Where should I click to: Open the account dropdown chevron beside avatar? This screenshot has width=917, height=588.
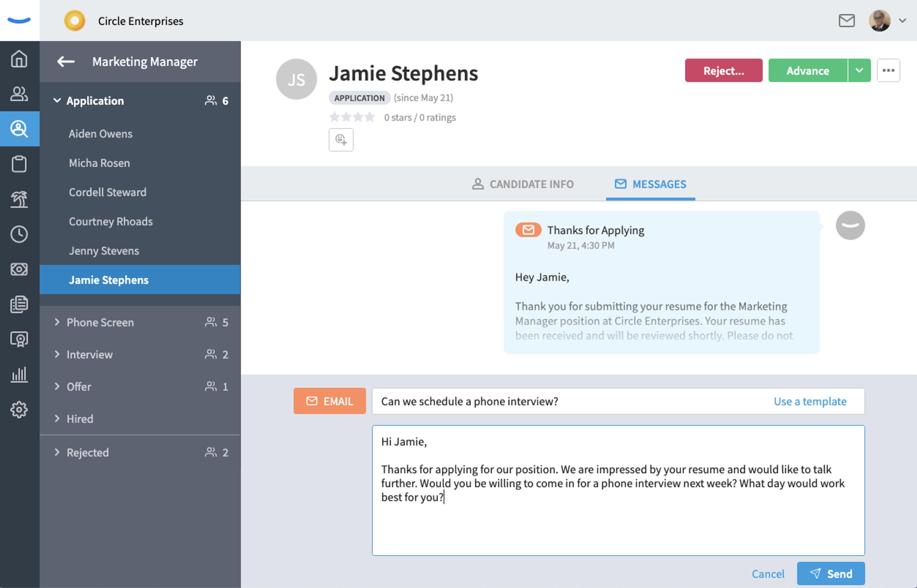[902, 21]
